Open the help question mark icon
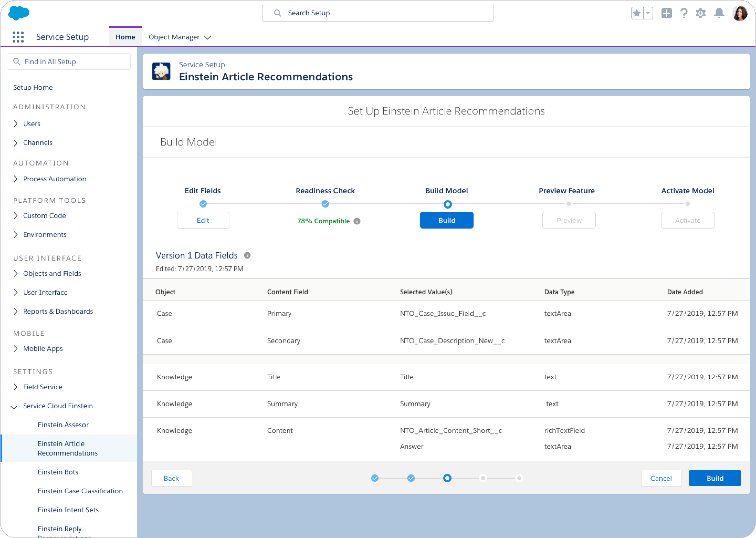This screenshot has width=756, height=538. pos(684,13)
